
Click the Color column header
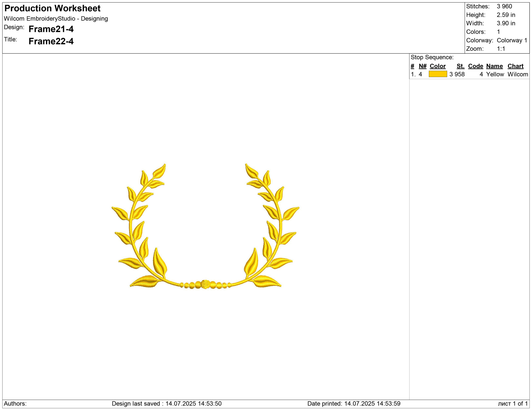pyautogui.click(x=437, y=66)
